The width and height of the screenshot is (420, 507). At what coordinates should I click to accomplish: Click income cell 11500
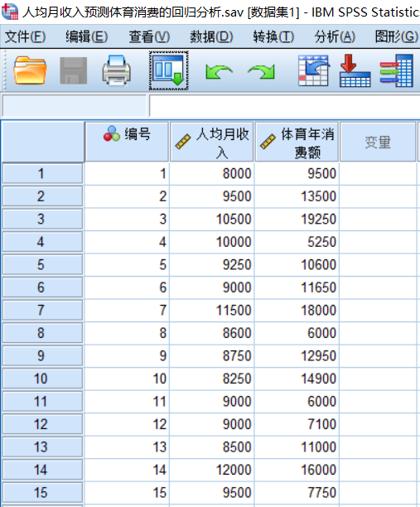click(x=212, y=310)
